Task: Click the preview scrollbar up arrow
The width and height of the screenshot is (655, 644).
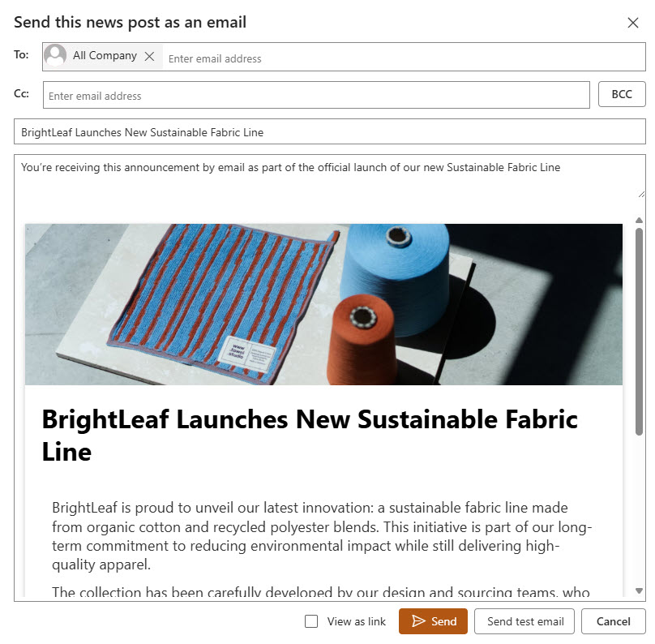Action: coord(639,221)
